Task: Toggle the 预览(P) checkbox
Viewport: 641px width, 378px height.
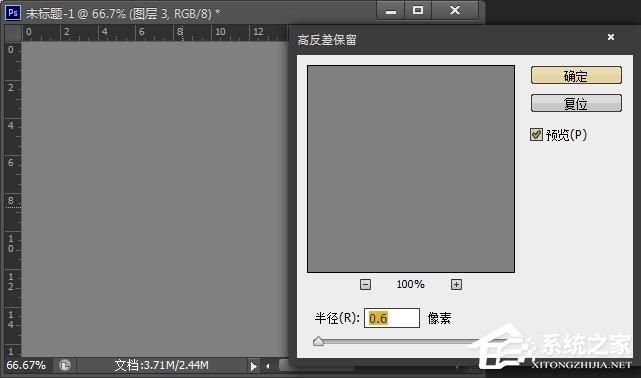Action: [536, 134]
